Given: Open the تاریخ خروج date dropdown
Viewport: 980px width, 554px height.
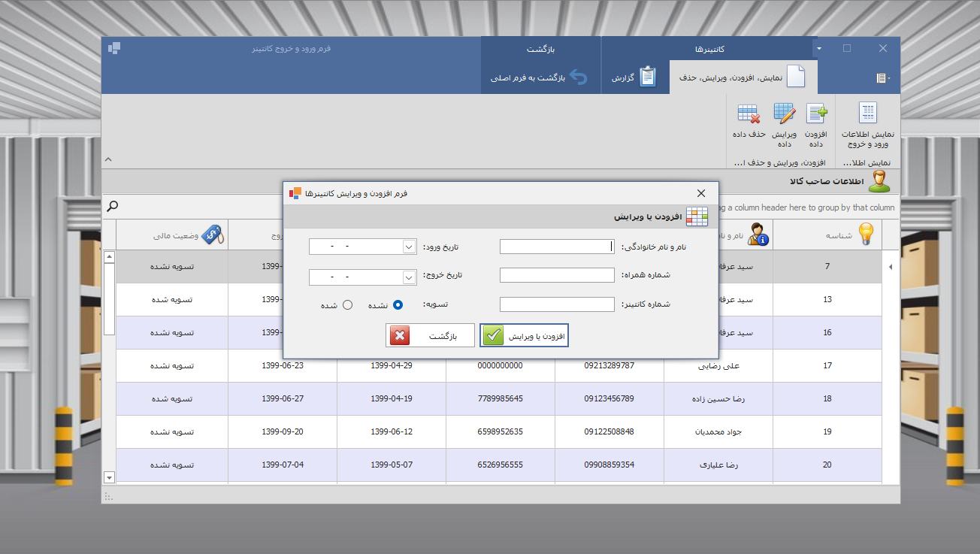Looking at the screenshot, I should pyautogui.click(x=409, y=277).
